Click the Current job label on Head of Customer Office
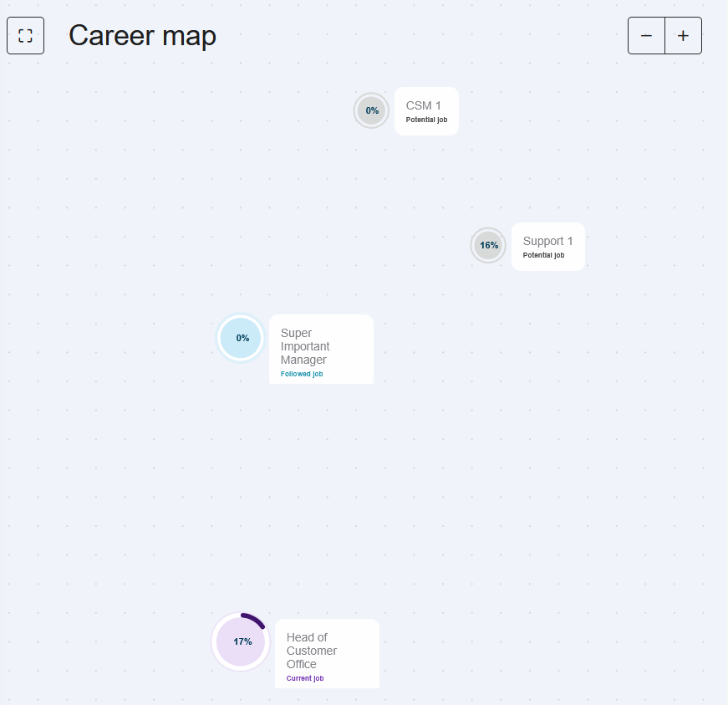 click(305, 678)
